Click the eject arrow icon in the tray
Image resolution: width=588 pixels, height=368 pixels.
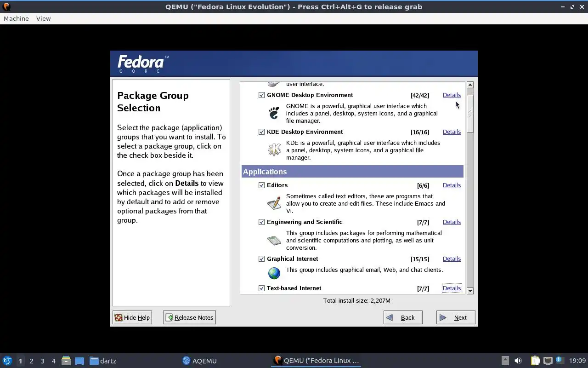click(505, 361)
